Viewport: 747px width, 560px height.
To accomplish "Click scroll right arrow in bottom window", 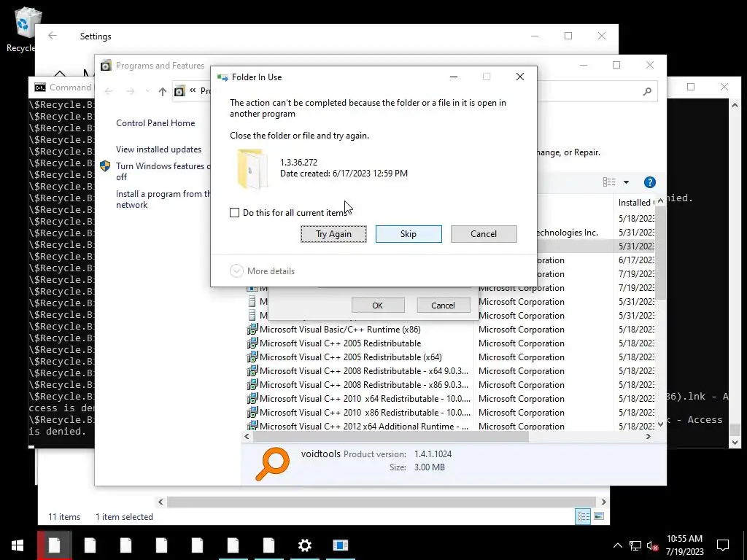I will pos(603,502).
